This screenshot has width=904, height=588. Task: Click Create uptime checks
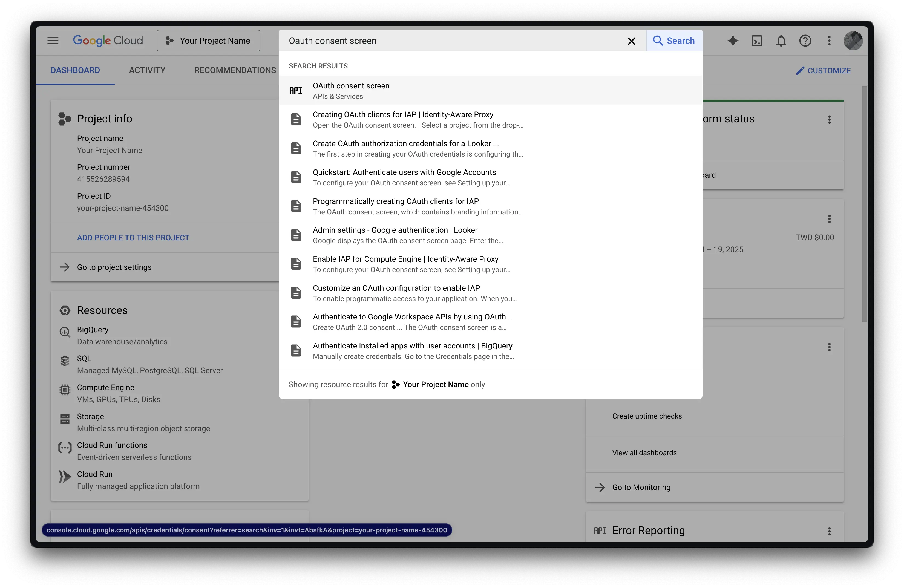click(x=646, y=416)
